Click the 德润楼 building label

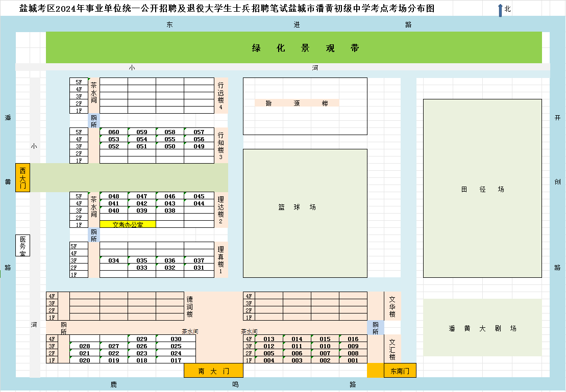(190, 306)
